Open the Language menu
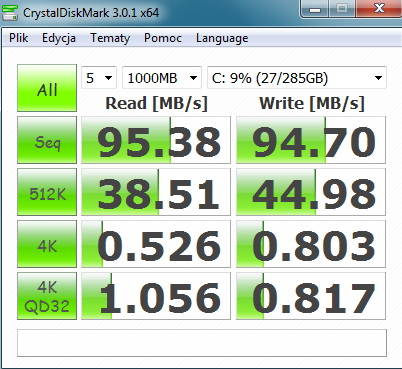 222,38
